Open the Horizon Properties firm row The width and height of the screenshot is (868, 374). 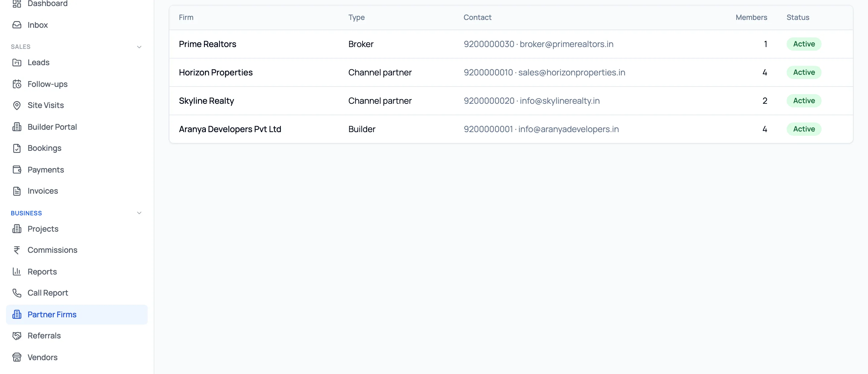(511, 72)
